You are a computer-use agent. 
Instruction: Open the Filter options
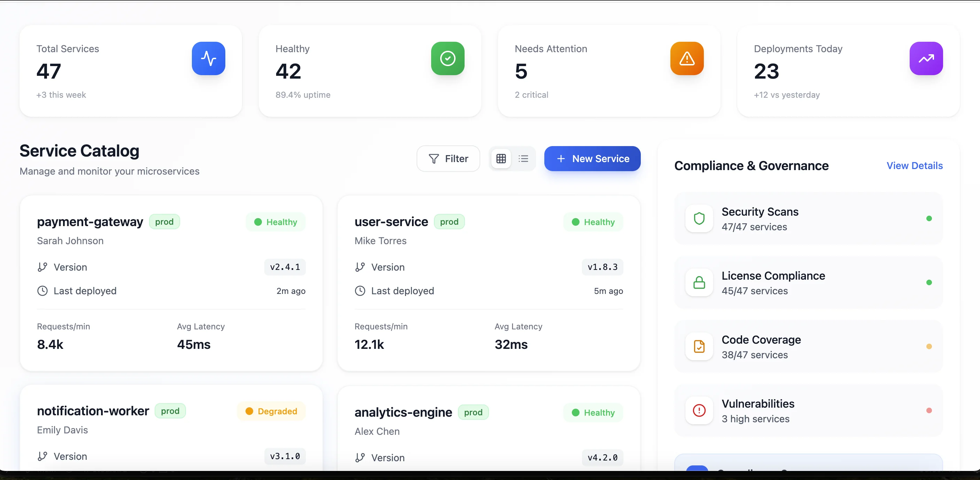click(448, 159)
